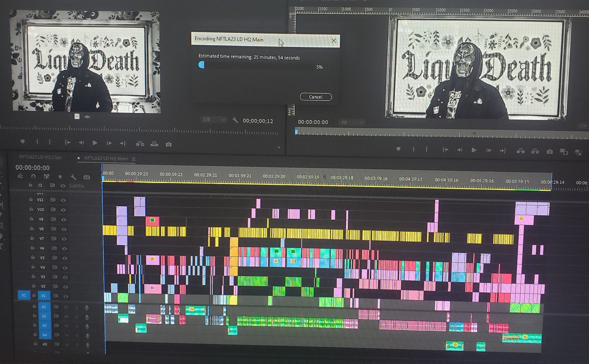
Task: Switch to NFTLA23 LD HQ Clips tab
Action: (40, 158)
